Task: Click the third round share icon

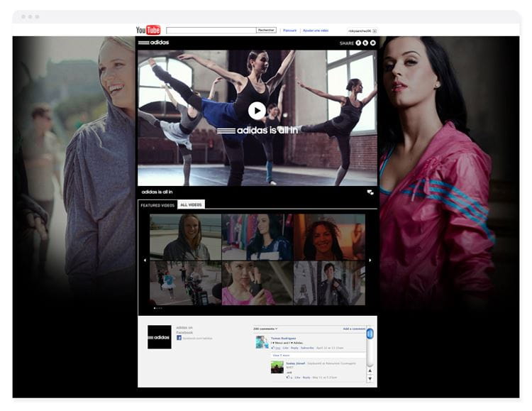Action: click(373, 43)
